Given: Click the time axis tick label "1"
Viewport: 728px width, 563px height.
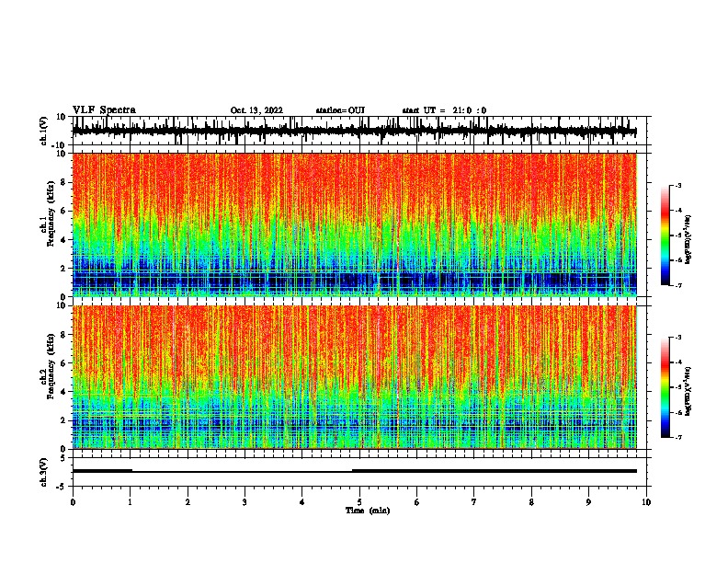Looking at the screenshot, I should point(130,502).
